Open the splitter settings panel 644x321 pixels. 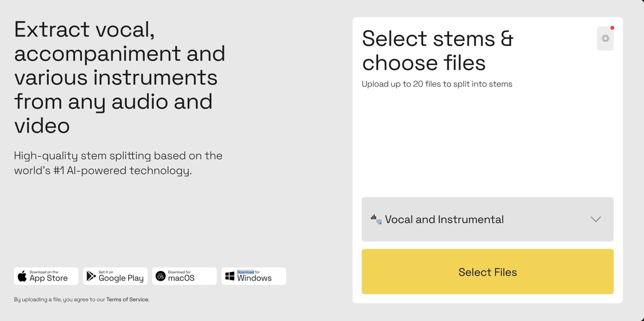605,38
